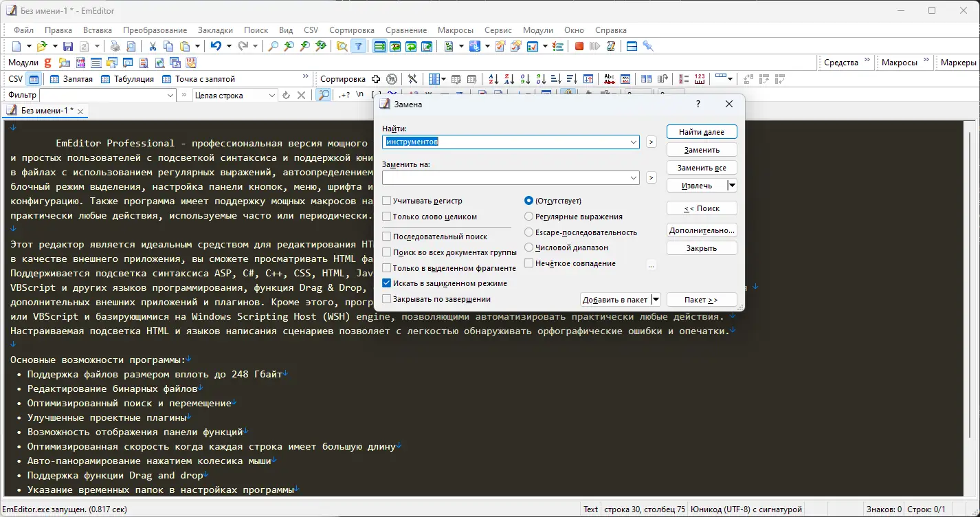Click the filter bar refresh icon
Image resolution: width=980 pixels, height=517 pixels.
[286, 96]
